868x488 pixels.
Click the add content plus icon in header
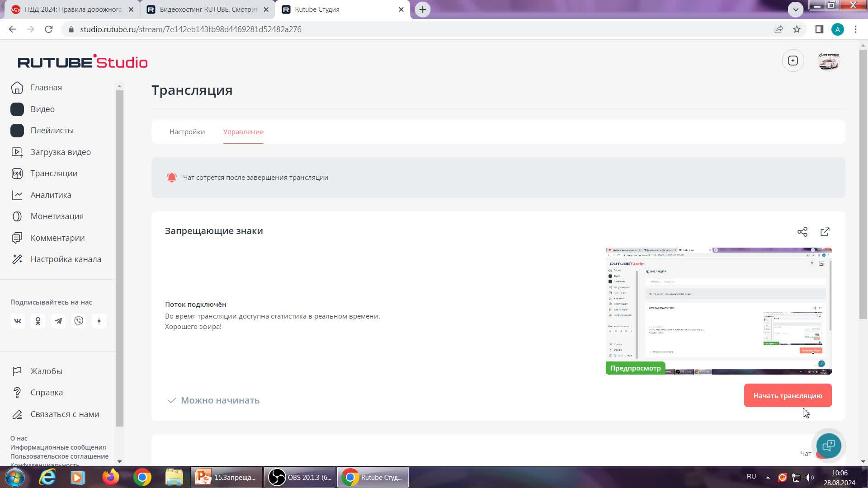click(x=793, y=61)
